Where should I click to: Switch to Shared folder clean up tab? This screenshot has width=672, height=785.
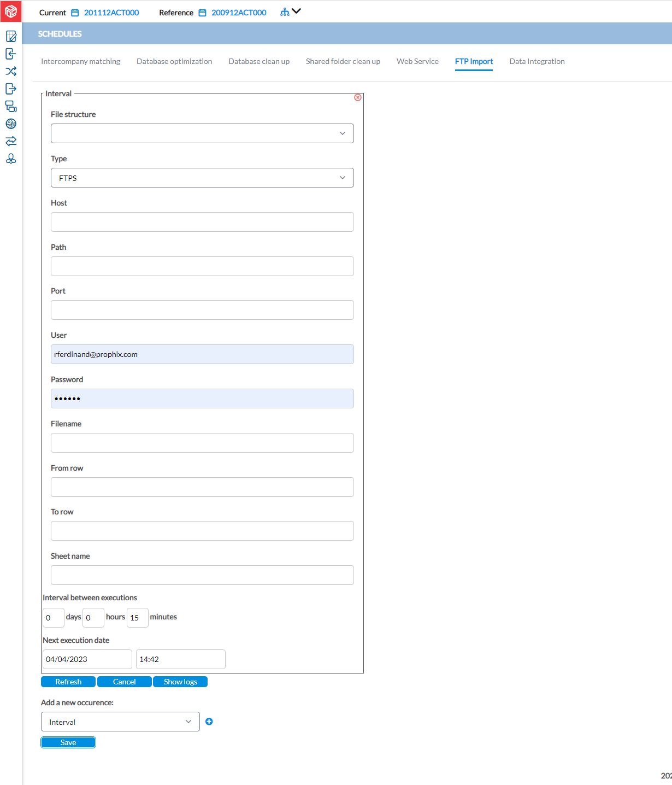point(343,61)
